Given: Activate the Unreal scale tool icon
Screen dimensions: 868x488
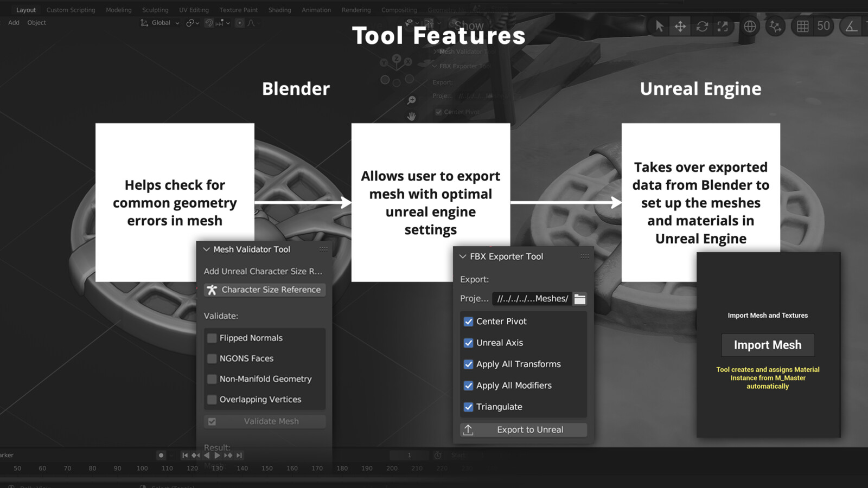Looking at the screenshot, I should (x=723, y=26).
